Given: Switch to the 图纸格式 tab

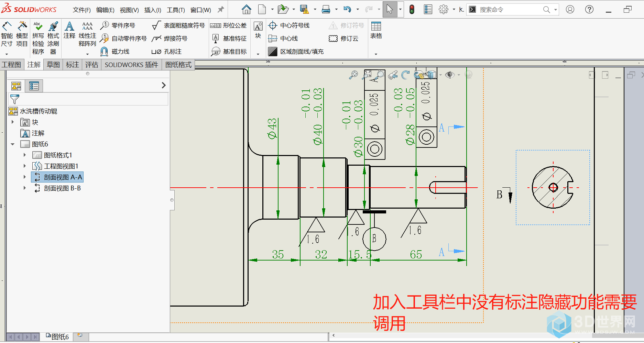Looking at the screenshot, I should pos(178,65).
